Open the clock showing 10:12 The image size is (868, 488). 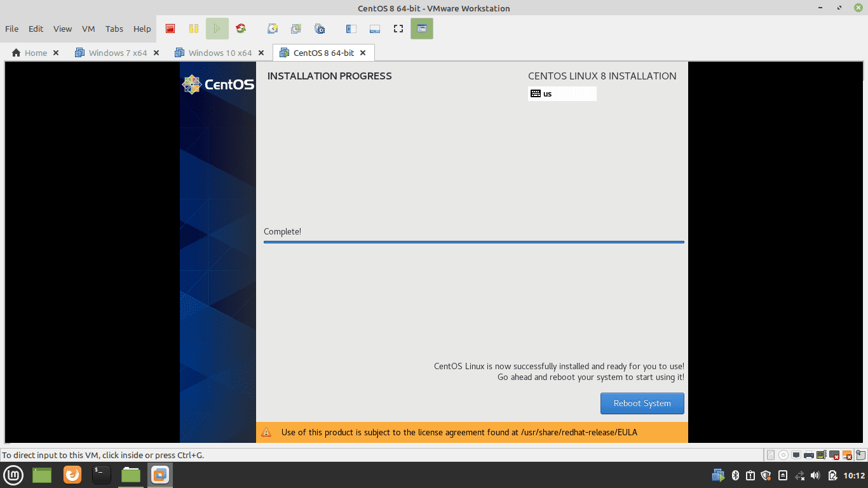[854, 475]
